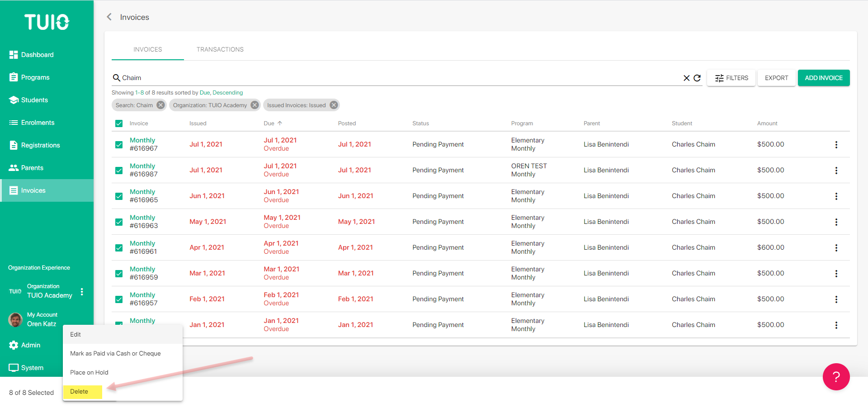The image size is (868, 408).
Task: Uncheck invoice #616987 checkbox
Action: (119, 171)
